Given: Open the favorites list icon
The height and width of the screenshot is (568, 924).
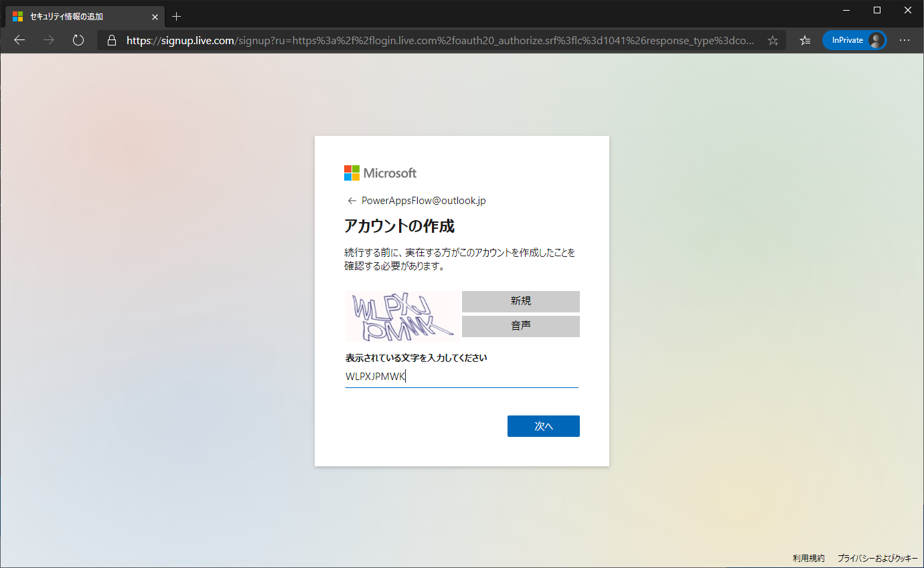Looking at the screenshot, I should coord(805,40).
